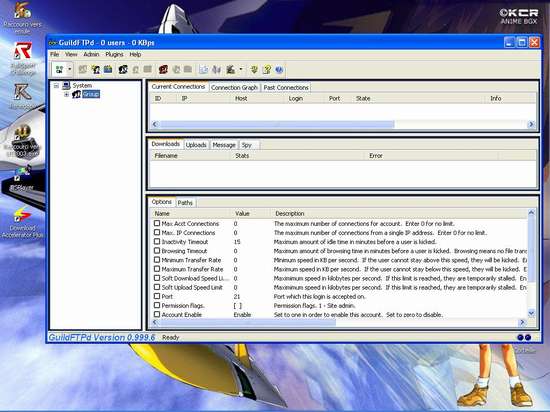Click the add-user icon with yellow star
The height and width of the screenshot is (412, 550).
tap(95, 69)
